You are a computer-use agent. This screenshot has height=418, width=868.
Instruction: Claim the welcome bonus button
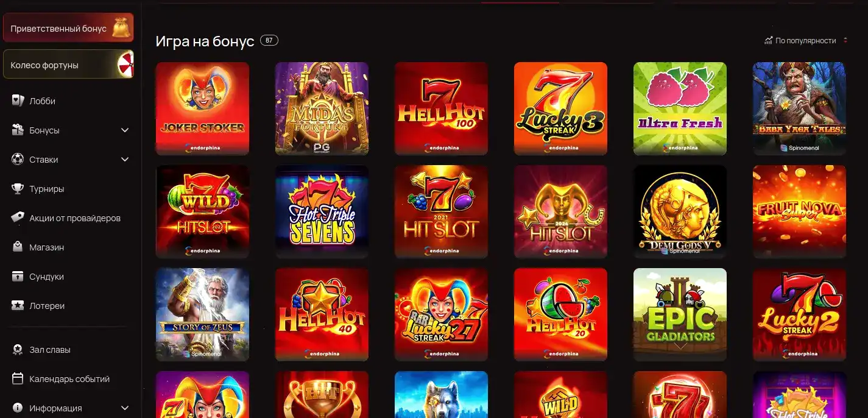coord(68,28)
